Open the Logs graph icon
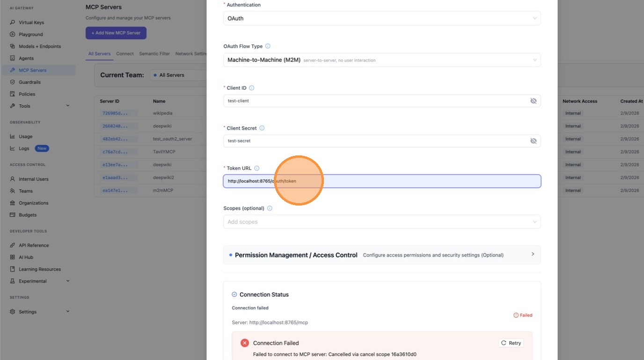 tap(13, 148)
